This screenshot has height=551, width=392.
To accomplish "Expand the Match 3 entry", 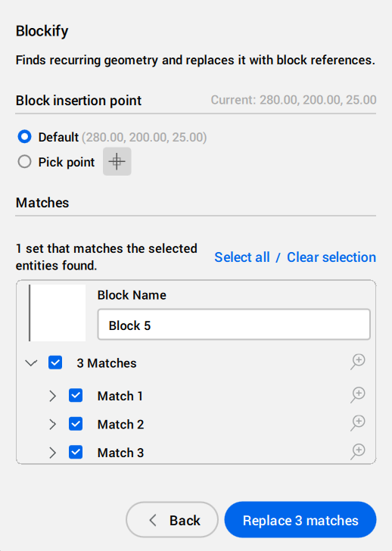I will tap(52, 453).
